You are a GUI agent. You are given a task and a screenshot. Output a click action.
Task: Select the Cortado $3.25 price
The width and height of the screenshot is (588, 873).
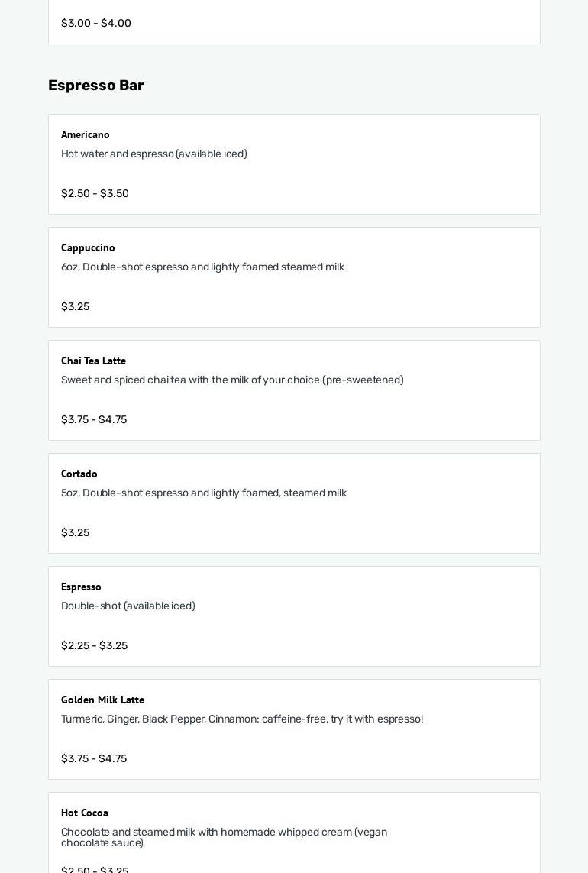coord(75,533)
